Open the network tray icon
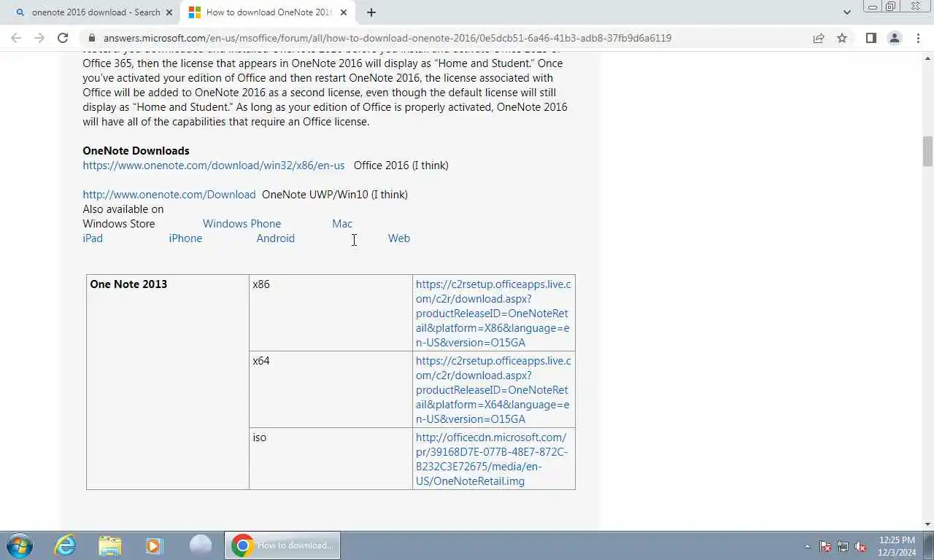Image resolution: width=934 pixels, height=560 pixels. click(x=843, y=546)
